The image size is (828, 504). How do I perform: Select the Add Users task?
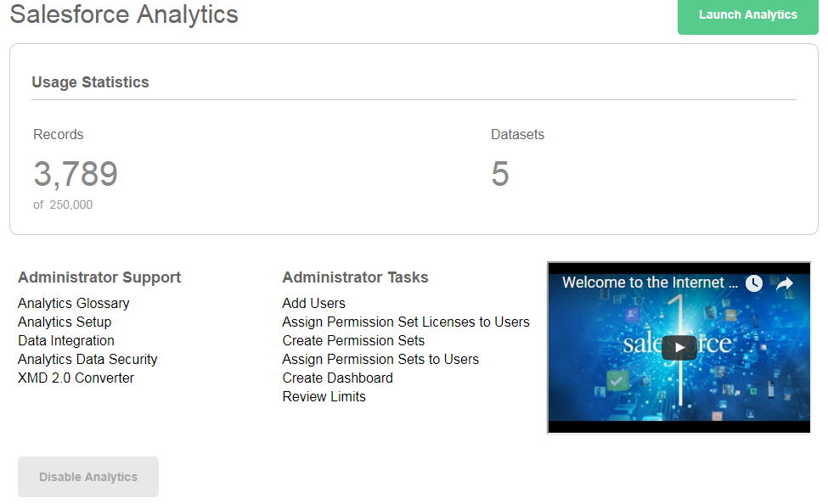(x=313, y=303)
